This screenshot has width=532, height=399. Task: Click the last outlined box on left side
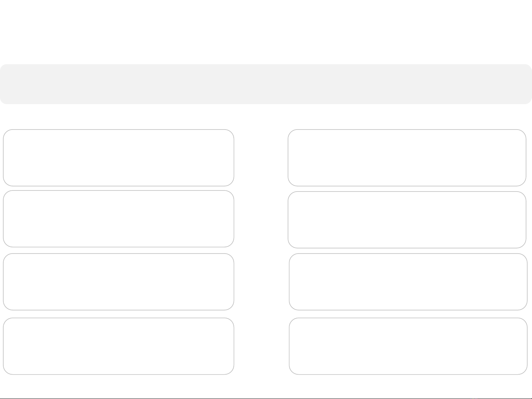click(119, 346)
